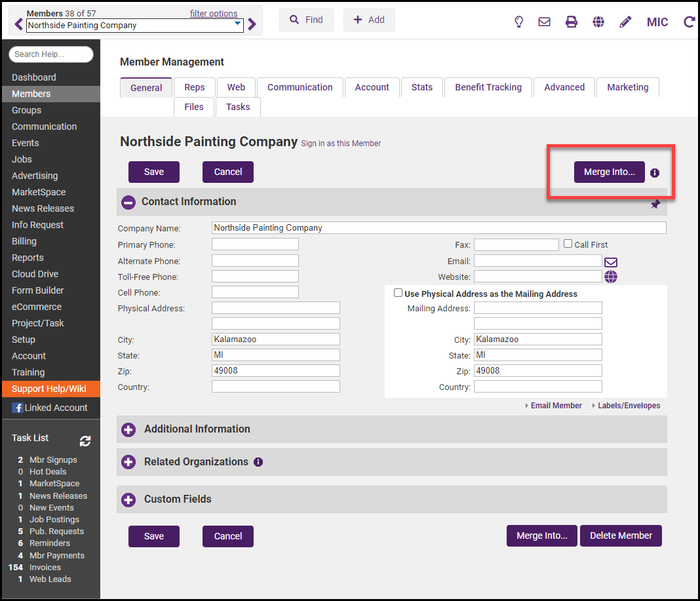Click the Primary Phone input field
700x601 pixels.
pyautogui.click(x=255, y=244)
